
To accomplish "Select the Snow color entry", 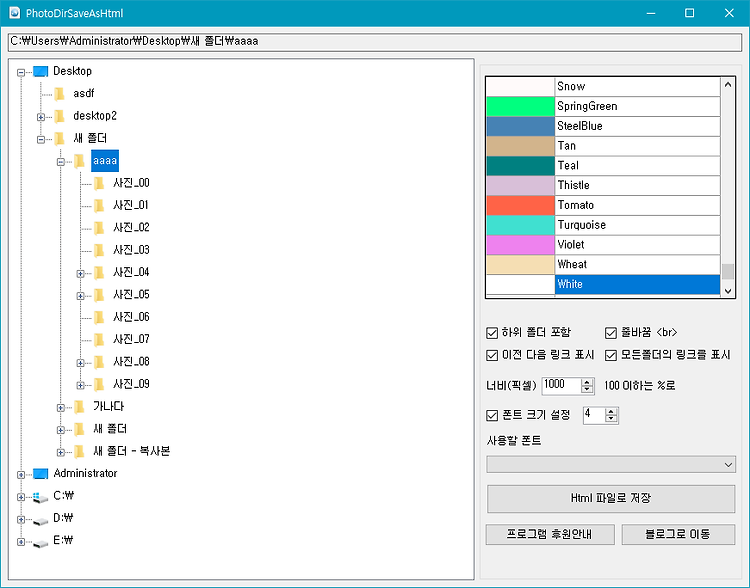I will click(603, 87).
